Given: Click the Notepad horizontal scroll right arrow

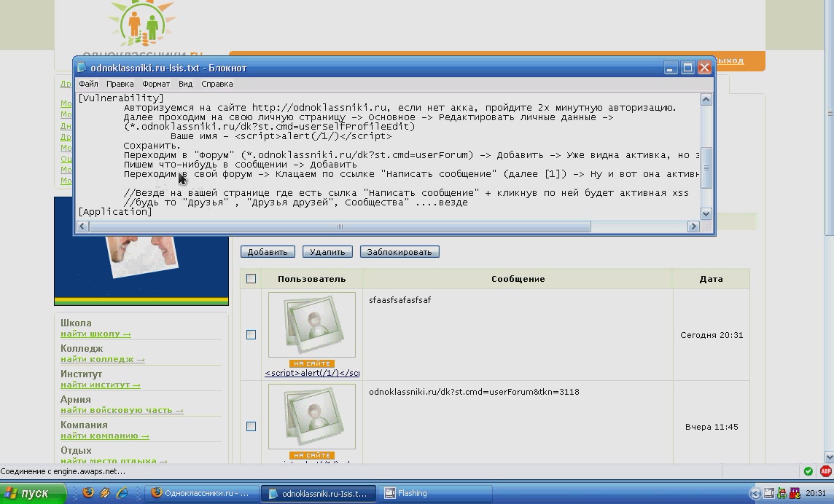Looking at the screenshot, I should [x=693, y=227].
